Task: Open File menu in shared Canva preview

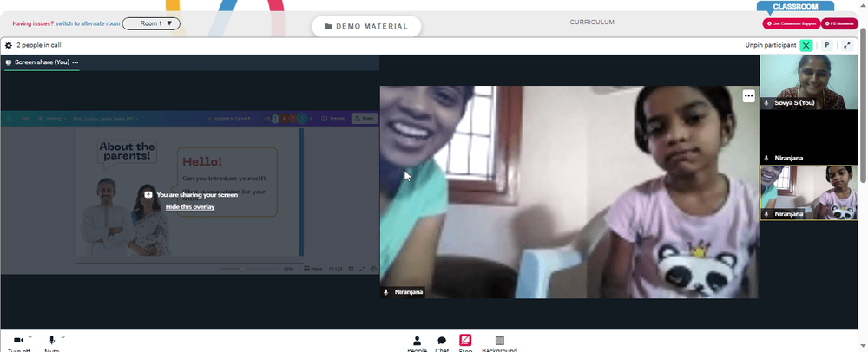Action: 25,118
